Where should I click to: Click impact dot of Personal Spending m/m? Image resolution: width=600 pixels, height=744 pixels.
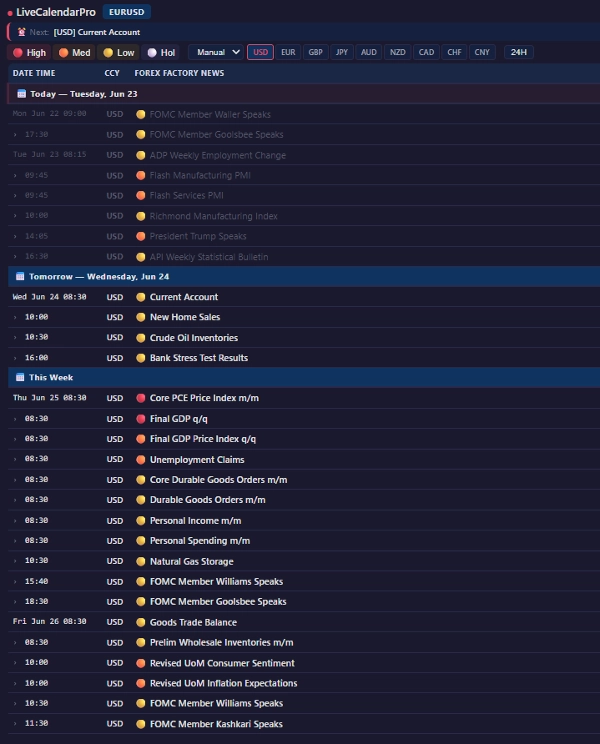pyautogui.click(x=140, y=541)
